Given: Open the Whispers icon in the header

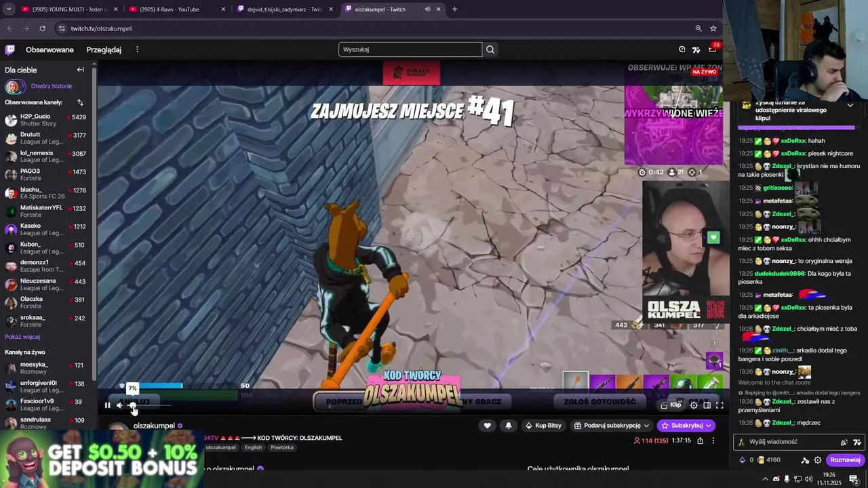Looking at the screenshot, I should [682, 49].
